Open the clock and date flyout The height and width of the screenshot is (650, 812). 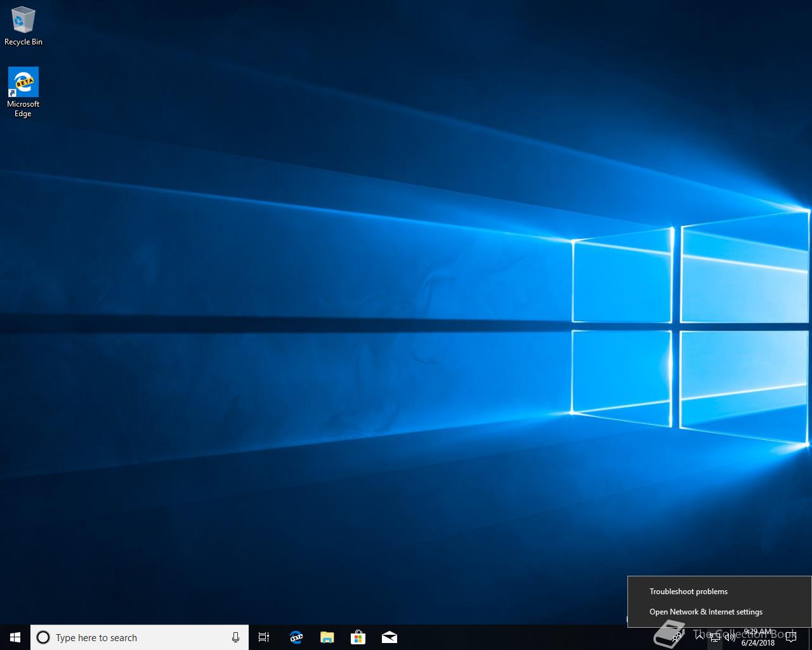pyautogui.click(x=758, y=637)
